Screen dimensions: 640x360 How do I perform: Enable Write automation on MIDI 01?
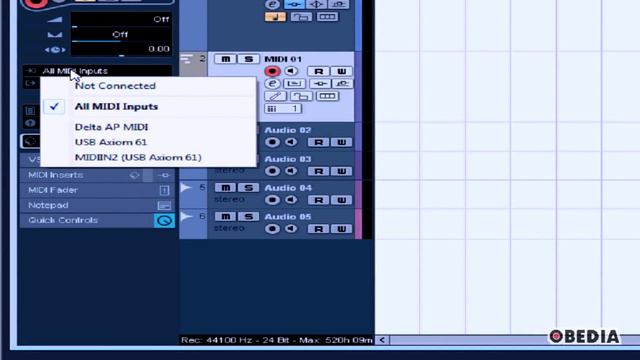point(342,71)
